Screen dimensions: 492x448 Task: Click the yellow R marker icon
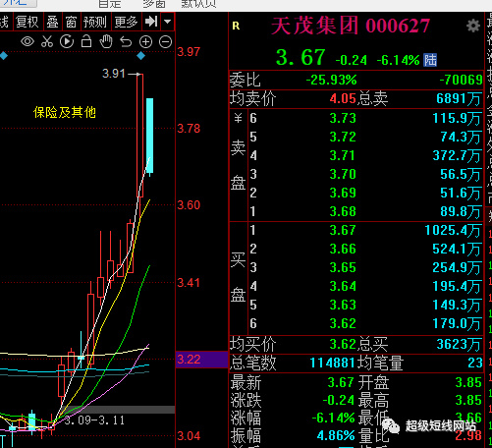coord(236,26)
